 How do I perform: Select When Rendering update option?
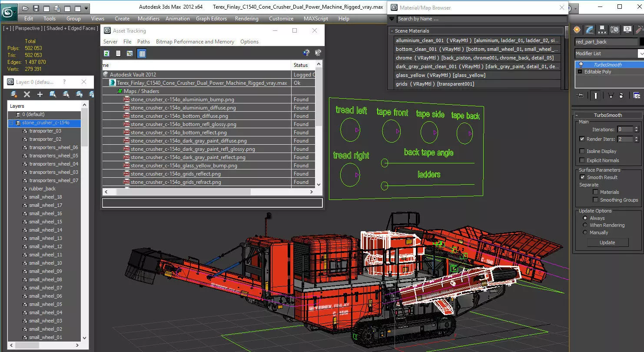tap(585, 225)
